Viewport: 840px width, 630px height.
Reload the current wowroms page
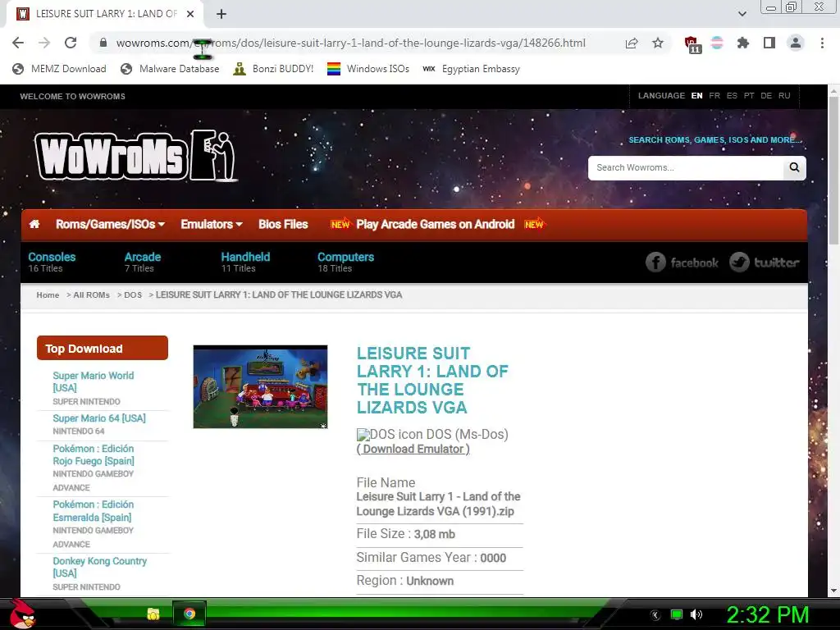[71, 43]
